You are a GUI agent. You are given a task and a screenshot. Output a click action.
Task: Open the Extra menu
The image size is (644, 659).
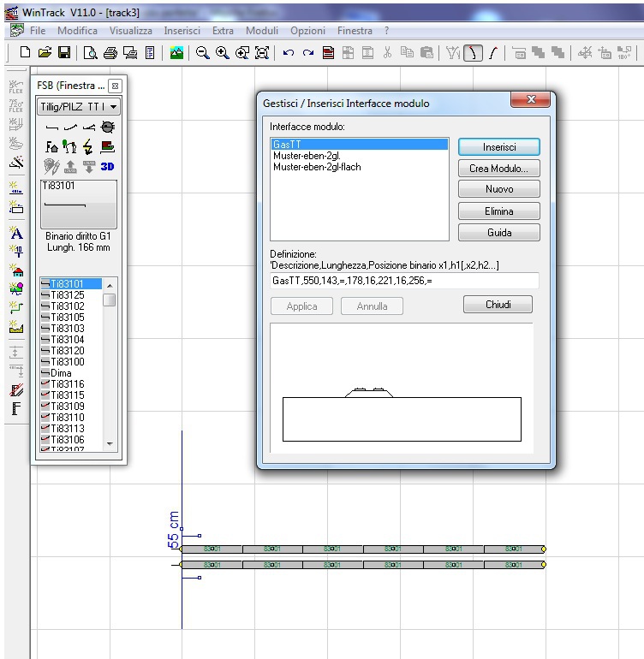[223, 31]
